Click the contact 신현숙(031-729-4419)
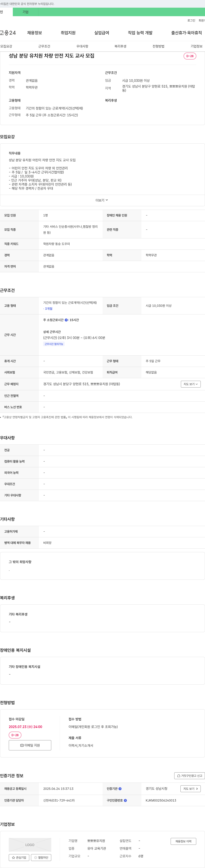This screenshot has width=205, height=868. click(59, 800)
